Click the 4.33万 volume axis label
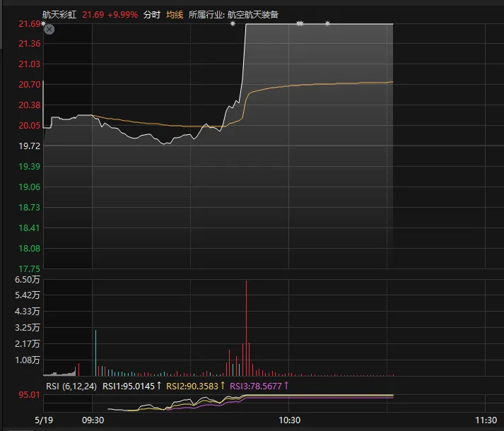 coord(28,312)
